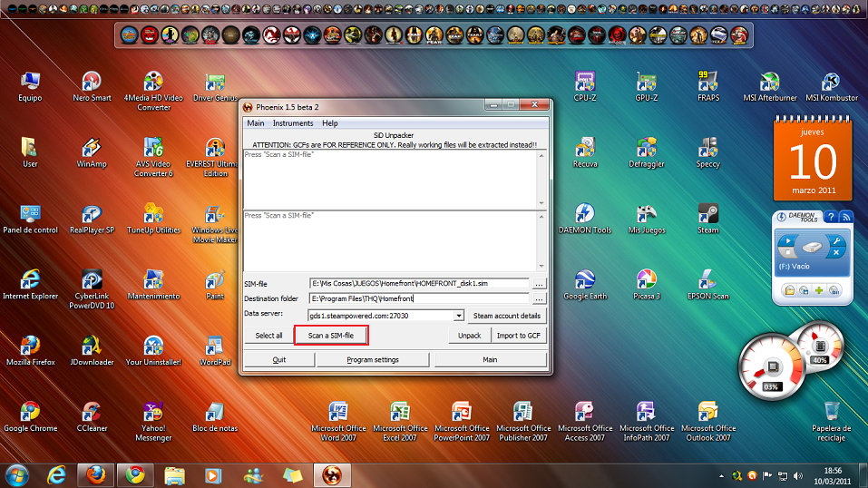Screen dimensions: 868x488
Task: Select the Equipo desktop icon
Action: click(30, 86)
